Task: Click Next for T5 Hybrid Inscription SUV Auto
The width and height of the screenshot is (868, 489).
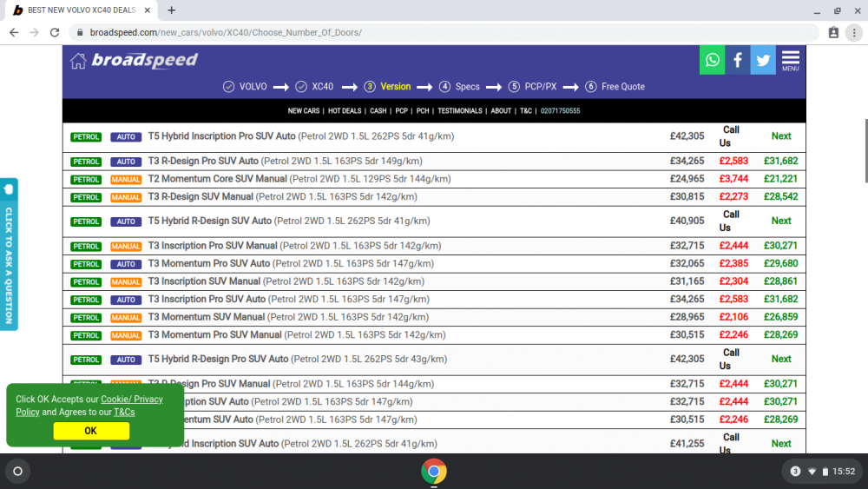Action: [781, 444]
